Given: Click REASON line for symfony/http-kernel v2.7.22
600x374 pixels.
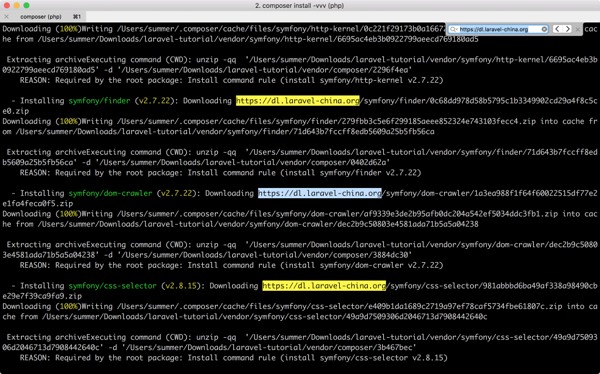Looking at the screenshot, I should coord(232,80).
